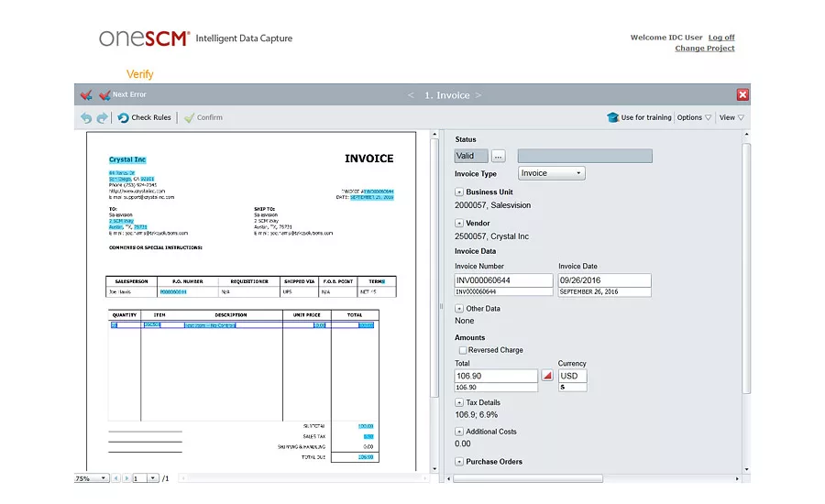This screenshot has height=504, width=825.
Task: Click the Confirm checkmark button
Action: pyautogui.click(x=203, y=118)
